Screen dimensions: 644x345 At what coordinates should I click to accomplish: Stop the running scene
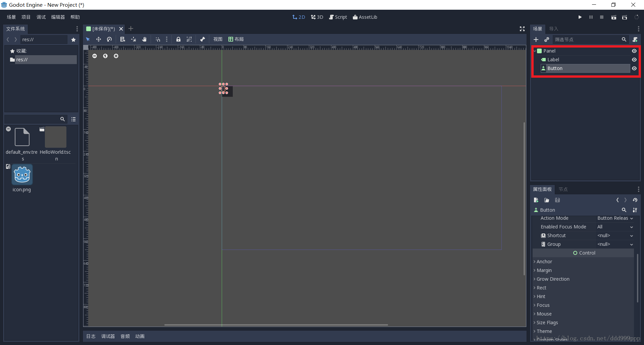click(x=602, y=17)
